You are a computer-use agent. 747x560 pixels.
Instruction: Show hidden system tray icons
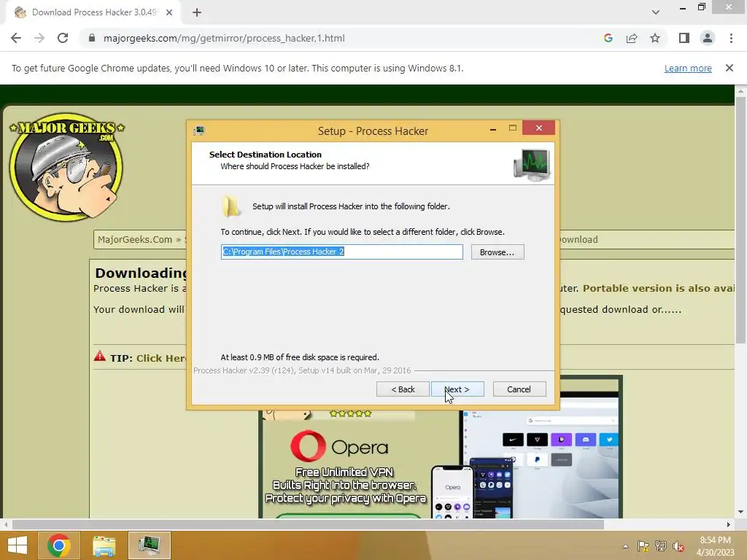625,546
